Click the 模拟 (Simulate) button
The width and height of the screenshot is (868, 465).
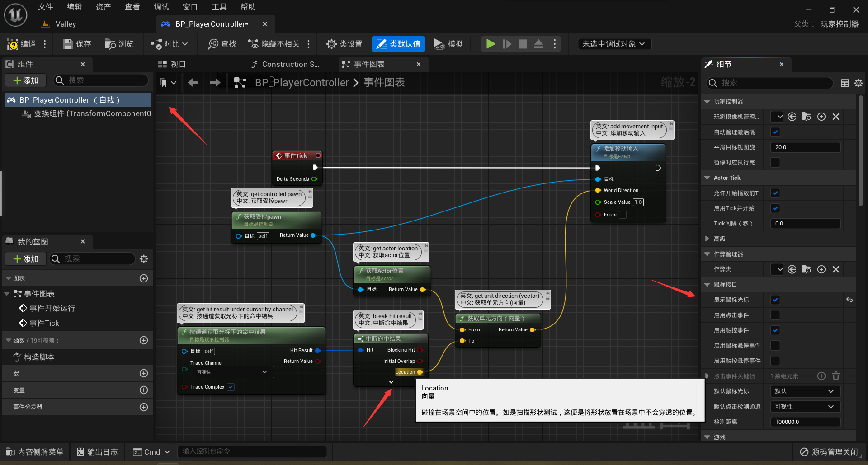coord(448,44)
